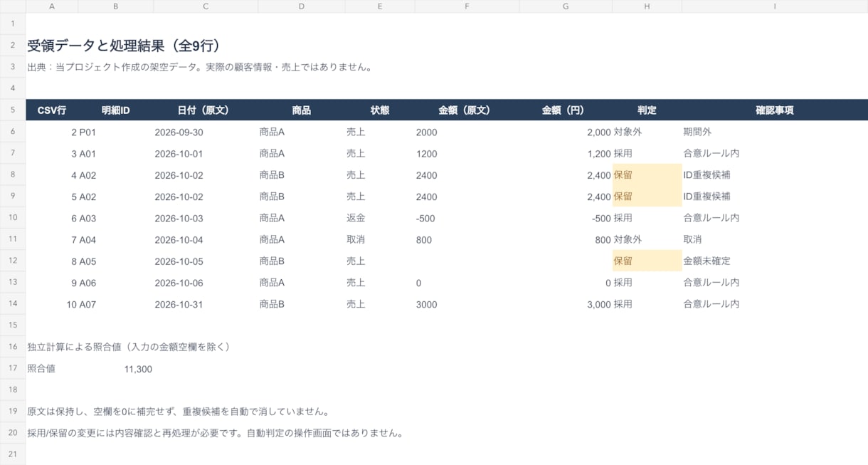Select row 17 header number
Screen dimensions: 868x465
tap(13, 369)
